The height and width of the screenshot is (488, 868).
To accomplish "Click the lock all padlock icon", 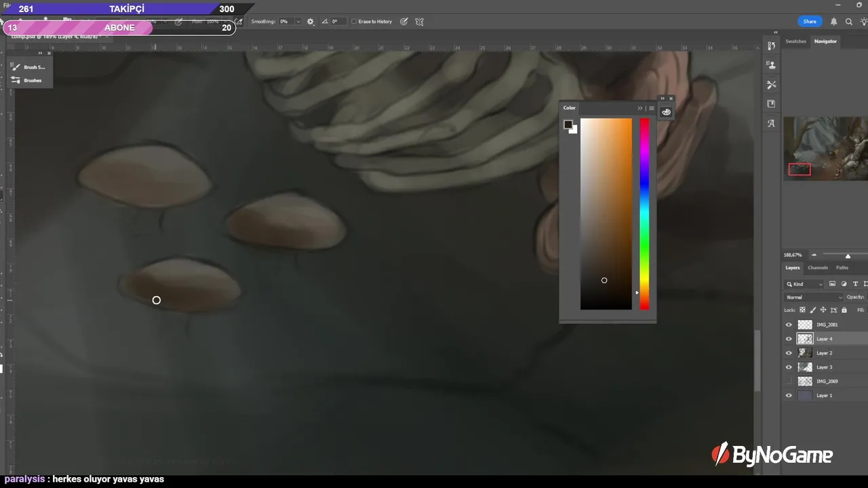I will click(844, 310).
